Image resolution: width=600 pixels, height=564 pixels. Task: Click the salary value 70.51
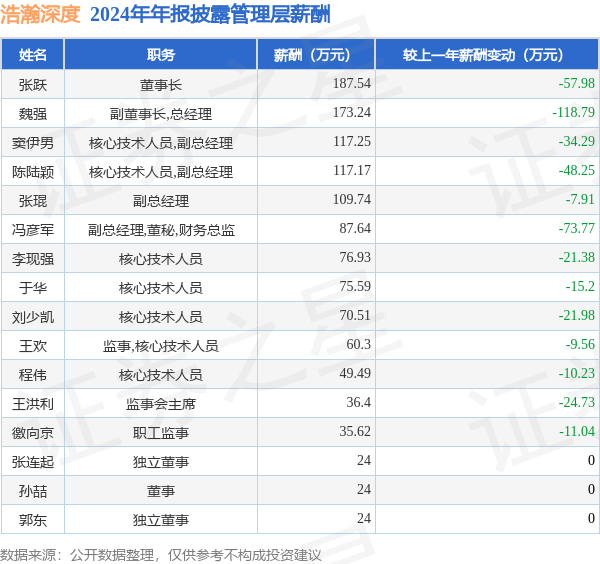(355, 315)
